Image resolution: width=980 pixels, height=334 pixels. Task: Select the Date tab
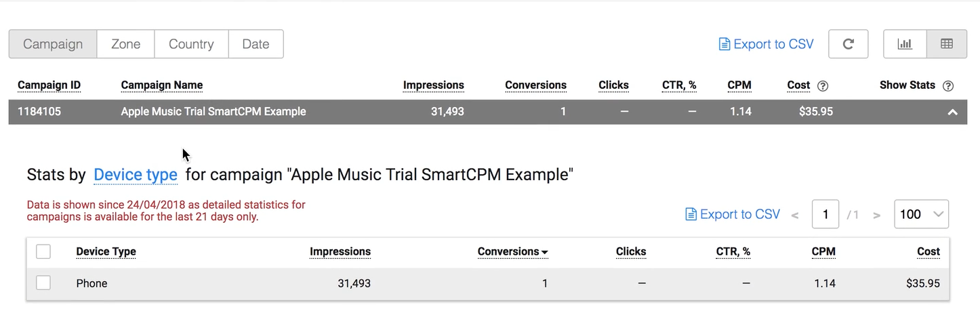point(256,44)
